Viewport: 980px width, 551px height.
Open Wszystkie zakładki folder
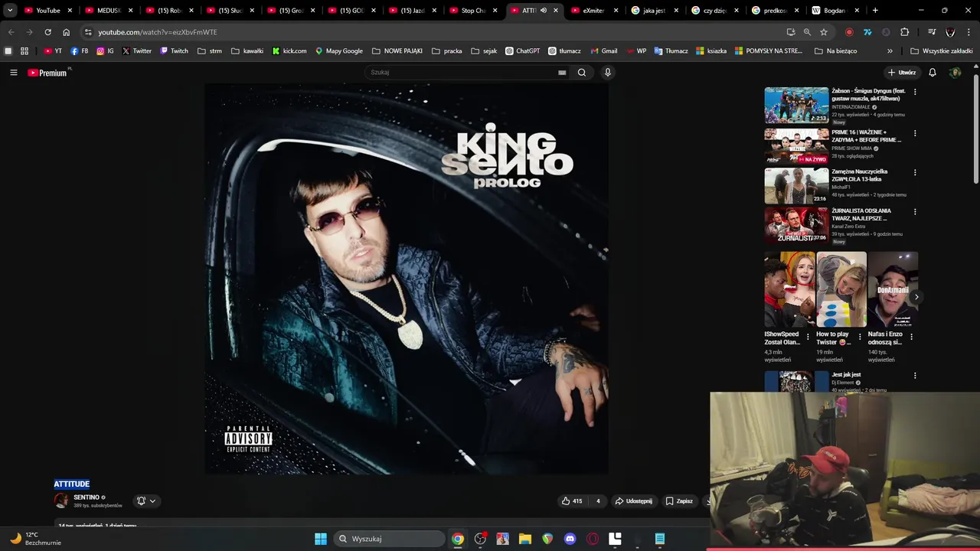click(942, 51)
